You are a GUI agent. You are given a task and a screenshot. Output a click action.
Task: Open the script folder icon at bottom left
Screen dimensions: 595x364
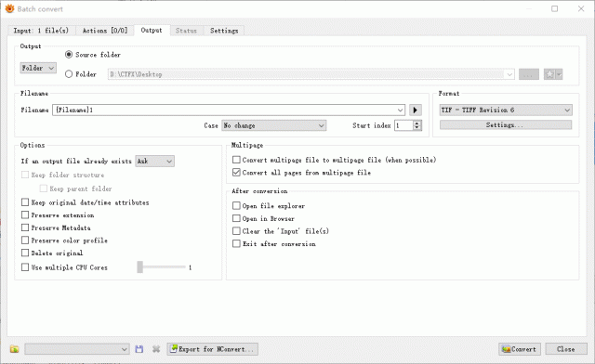coord(15,349)
